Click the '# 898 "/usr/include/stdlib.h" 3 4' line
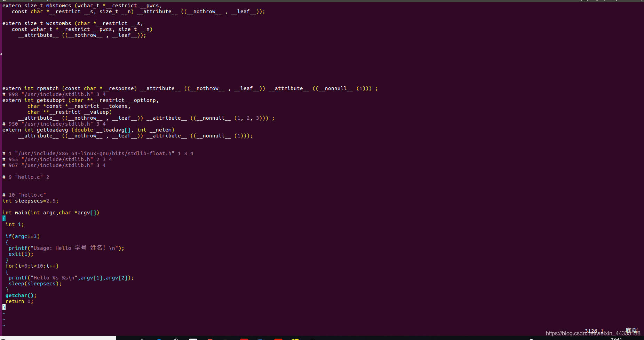 [x=54, y=94]
